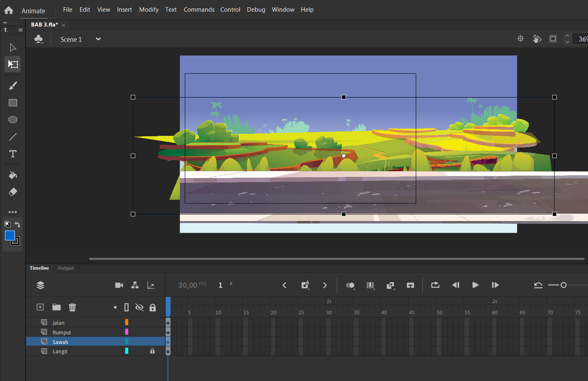Toggle lock all layers icon

(152, 307)
